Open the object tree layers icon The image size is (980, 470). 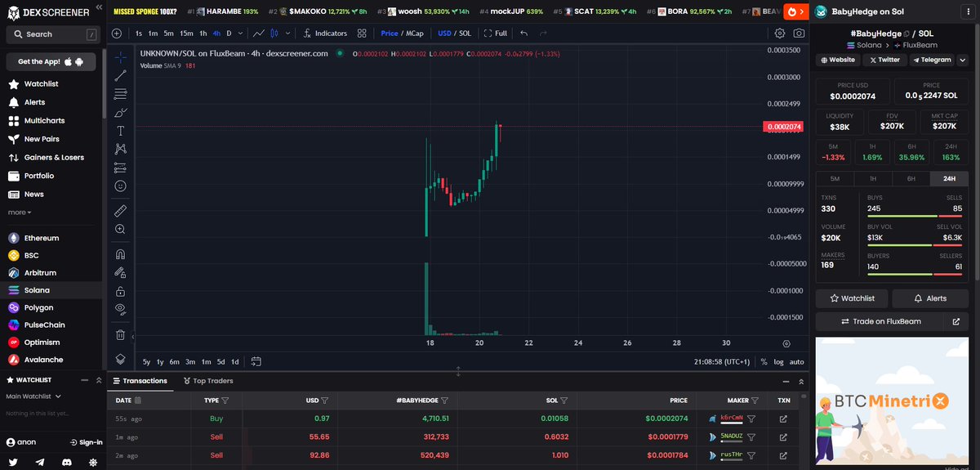120,359
